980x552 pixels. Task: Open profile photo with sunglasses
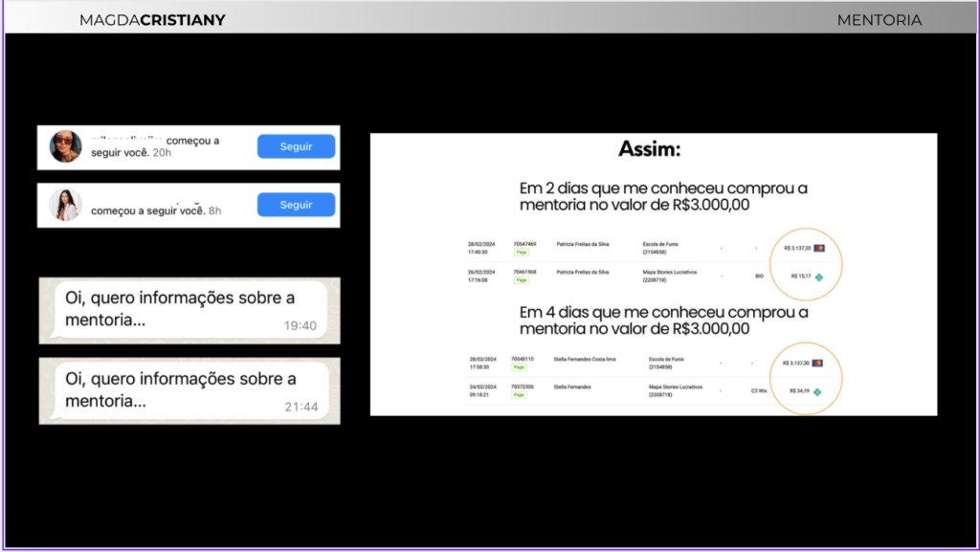pyautogui.click(x=65, y=146)
